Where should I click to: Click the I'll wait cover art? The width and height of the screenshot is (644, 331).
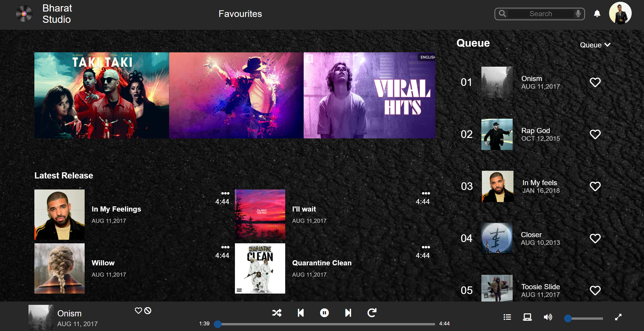pos(260,215)
